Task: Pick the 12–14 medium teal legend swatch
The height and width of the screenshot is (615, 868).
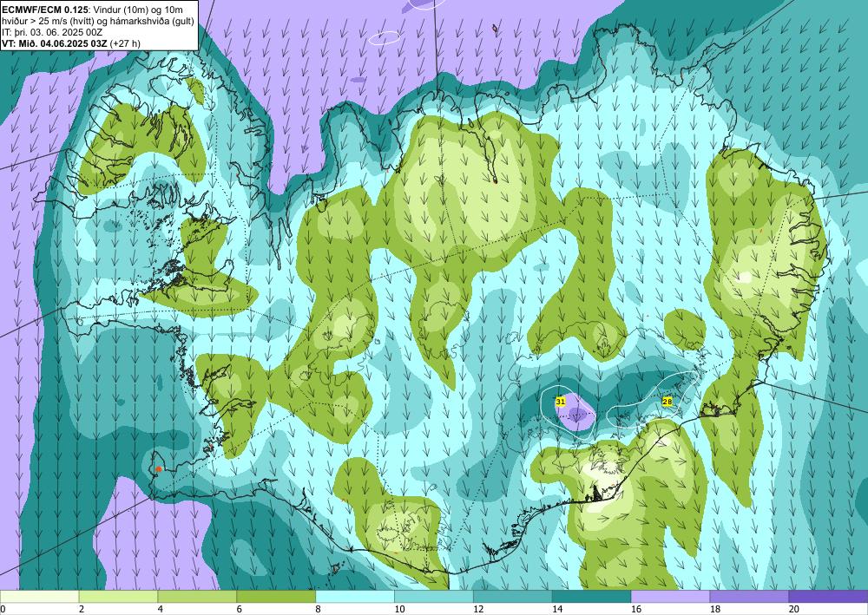Action: (513, 597)
